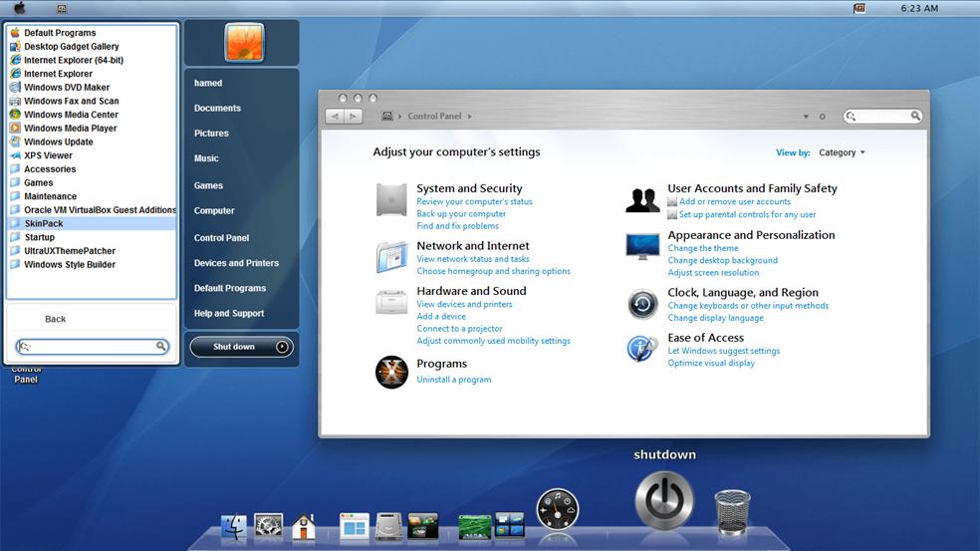
Task: Expand the breadcrumb arrow after Control Panel
Action: coord(469,117)
